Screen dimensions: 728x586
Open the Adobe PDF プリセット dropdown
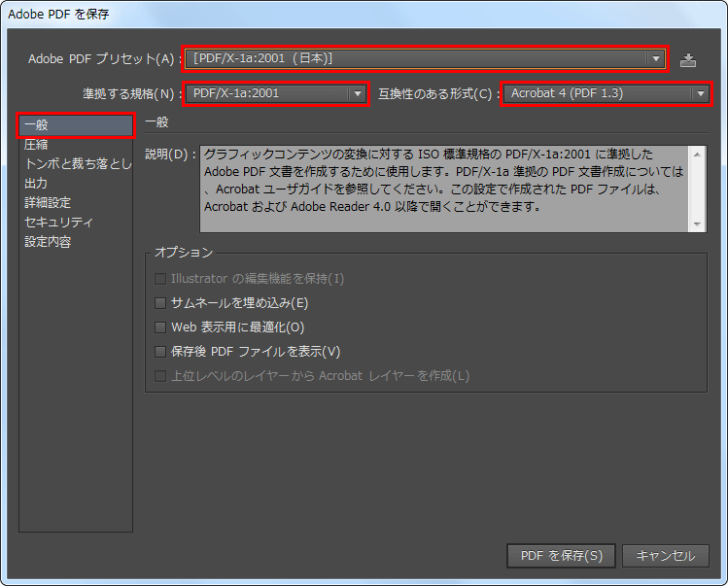coord(425,58)
